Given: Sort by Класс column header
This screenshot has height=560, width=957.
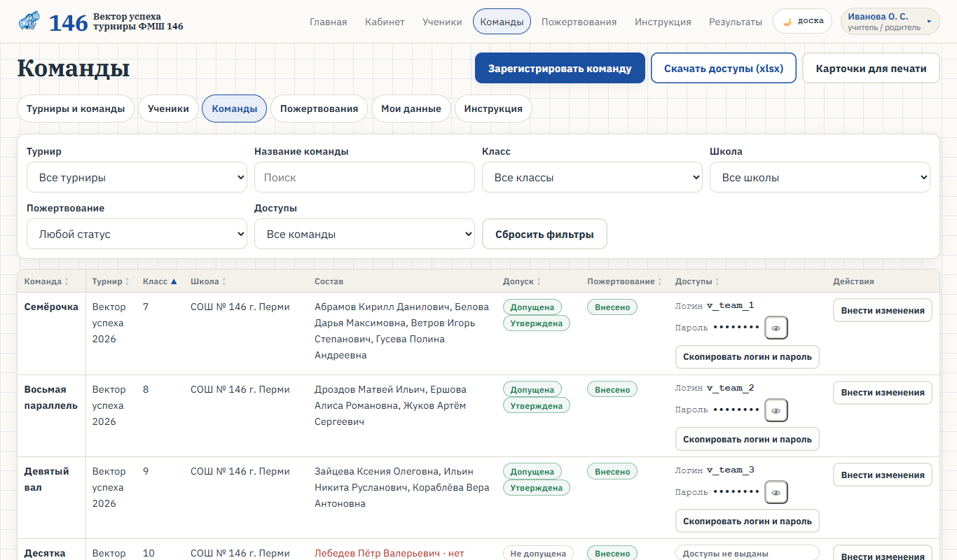Looking at the screenshot, I should click(x=160, y=281).
